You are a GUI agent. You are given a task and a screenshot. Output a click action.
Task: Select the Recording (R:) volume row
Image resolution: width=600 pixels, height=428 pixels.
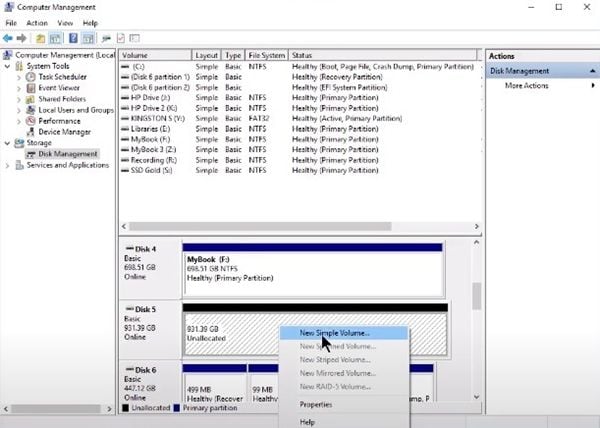pyautogui.click(x=300, y=160)
